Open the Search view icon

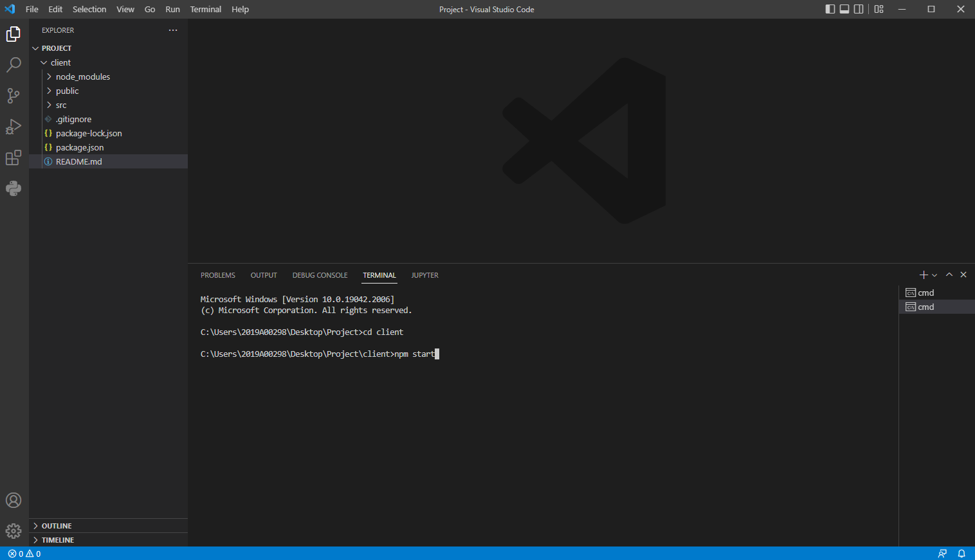(x=14, y=65)
